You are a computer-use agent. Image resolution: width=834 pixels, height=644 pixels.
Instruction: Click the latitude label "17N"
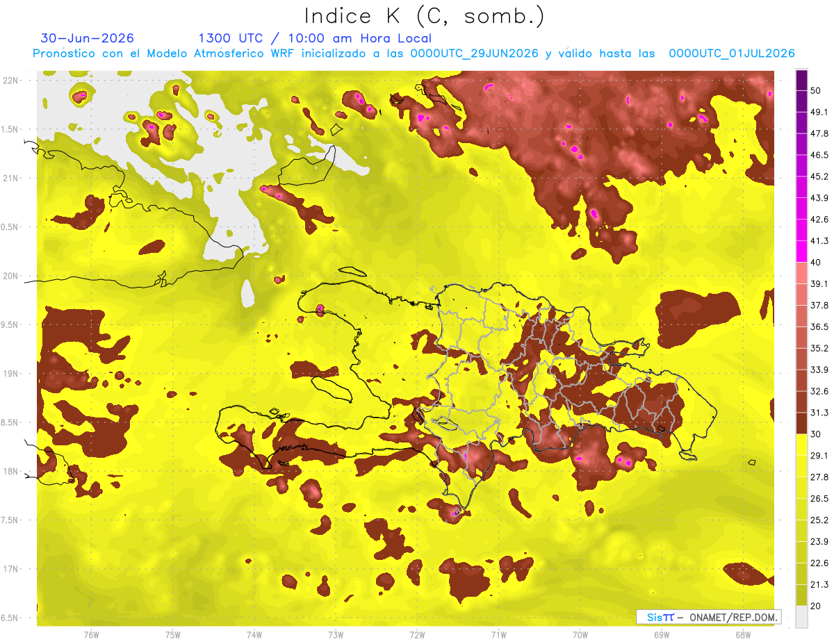pyautogui.click(x=11, y=570)
